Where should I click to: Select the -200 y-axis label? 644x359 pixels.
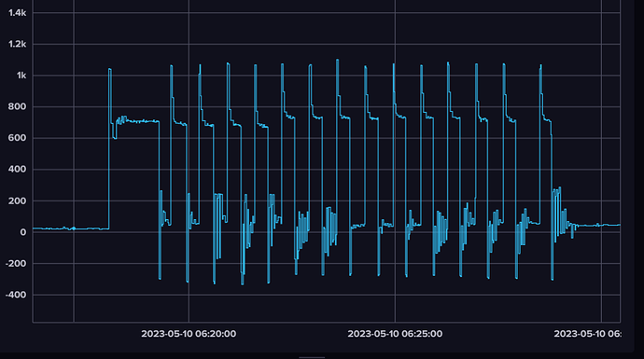coord(16,263)
